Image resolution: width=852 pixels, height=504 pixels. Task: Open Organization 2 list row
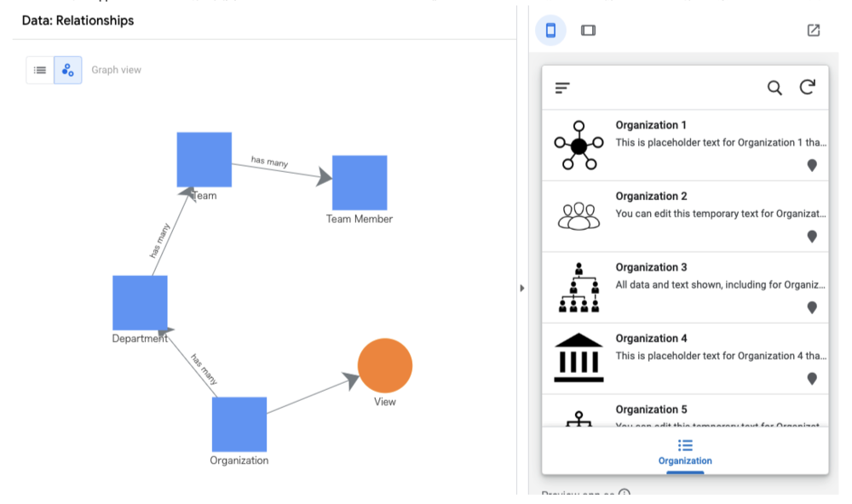click(x=685, y=216)
